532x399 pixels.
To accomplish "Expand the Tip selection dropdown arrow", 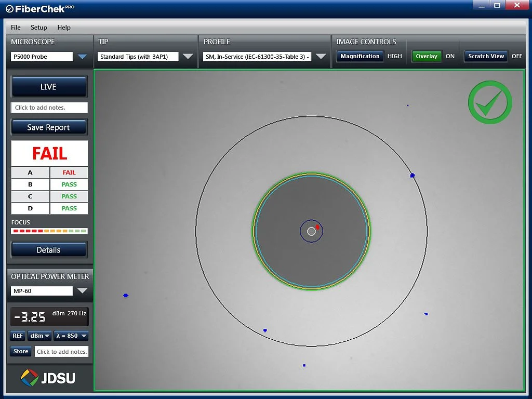I will pos(188,56).
